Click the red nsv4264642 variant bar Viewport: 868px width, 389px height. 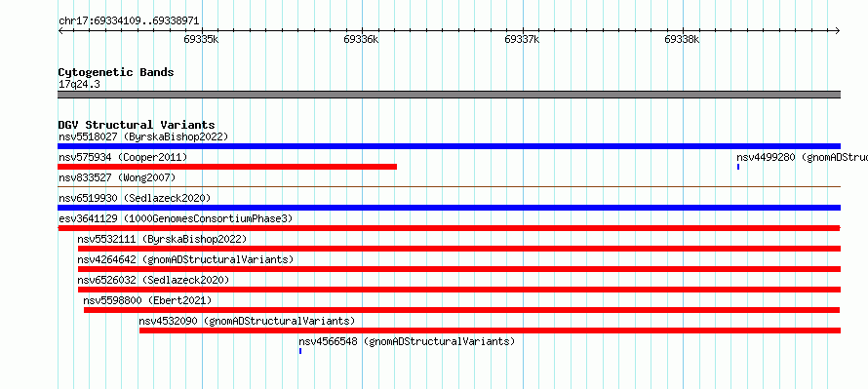point(459,269)
